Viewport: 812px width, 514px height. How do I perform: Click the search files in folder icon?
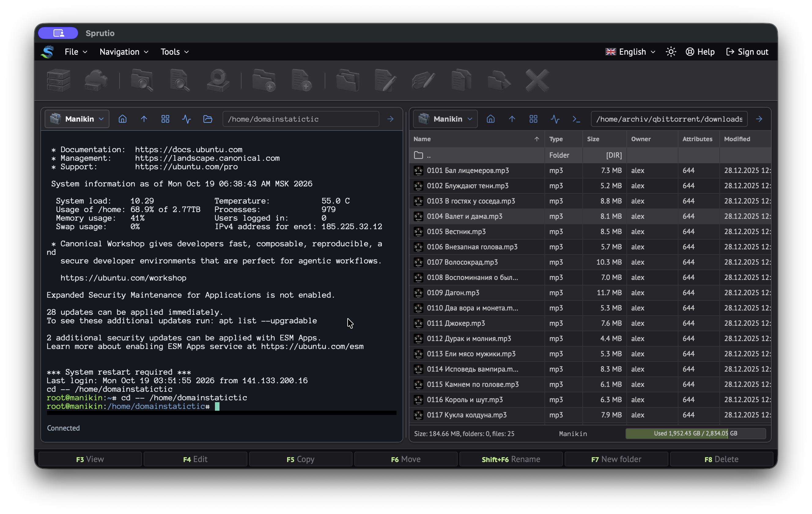tap(142, 81)
